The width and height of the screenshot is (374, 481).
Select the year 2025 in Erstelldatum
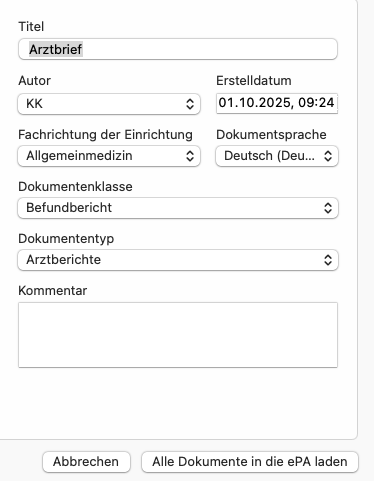pyautogui.click(x=269, y=103)
